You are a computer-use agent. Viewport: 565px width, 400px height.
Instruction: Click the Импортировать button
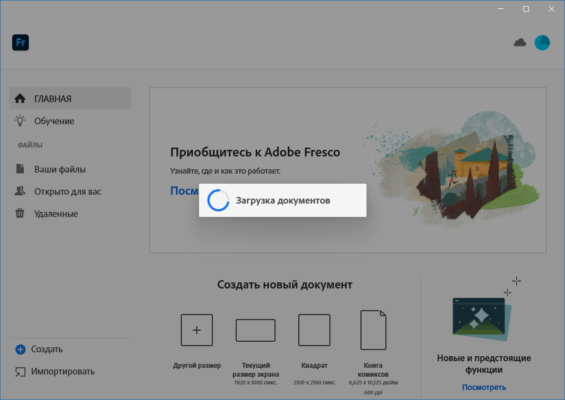(x=55, y=372)
